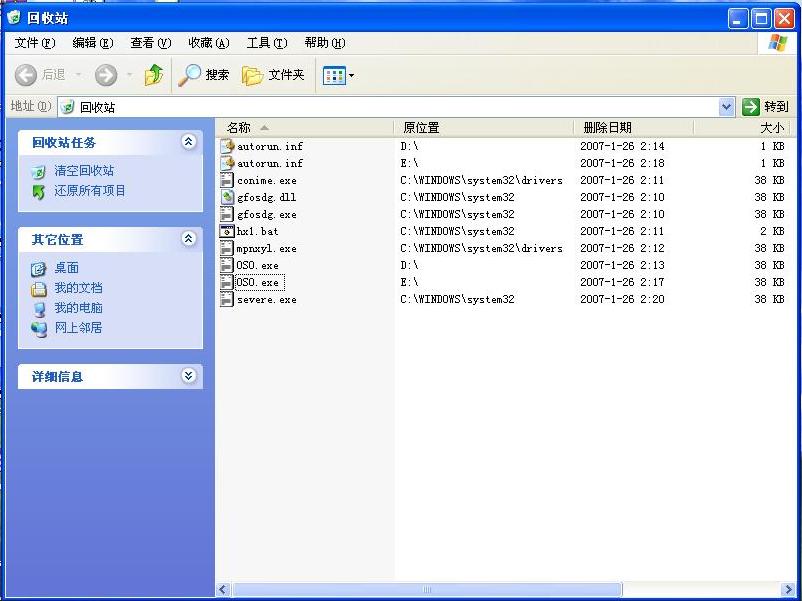802x601 pixels.
Task: Click the scrollbar right arrow
Action: coord(788,589)
